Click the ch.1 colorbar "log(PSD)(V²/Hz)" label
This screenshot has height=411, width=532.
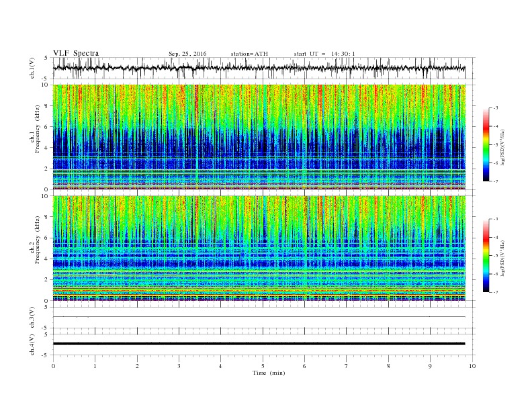[502, 147]
